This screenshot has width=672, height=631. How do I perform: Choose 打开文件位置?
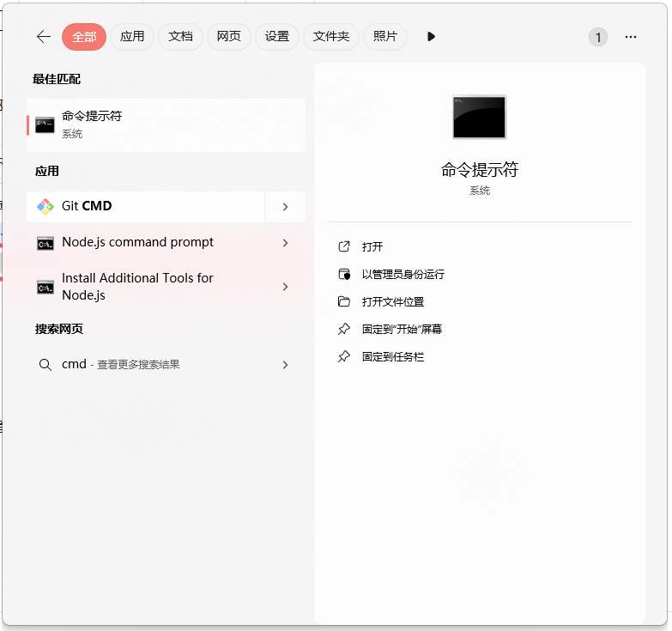[392, 302]
